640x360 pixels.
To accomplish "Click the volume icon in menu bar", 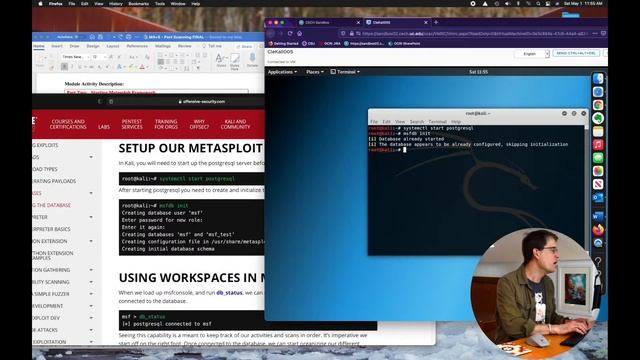I will [507, 3].
